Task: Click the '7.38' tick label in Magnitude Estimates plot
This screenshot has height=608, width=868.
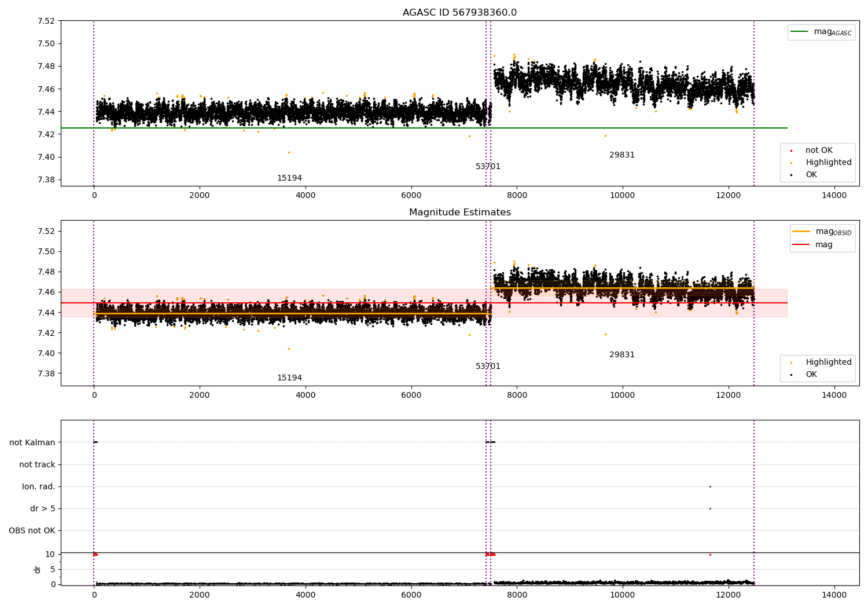Action: click(x=46, y=374)
